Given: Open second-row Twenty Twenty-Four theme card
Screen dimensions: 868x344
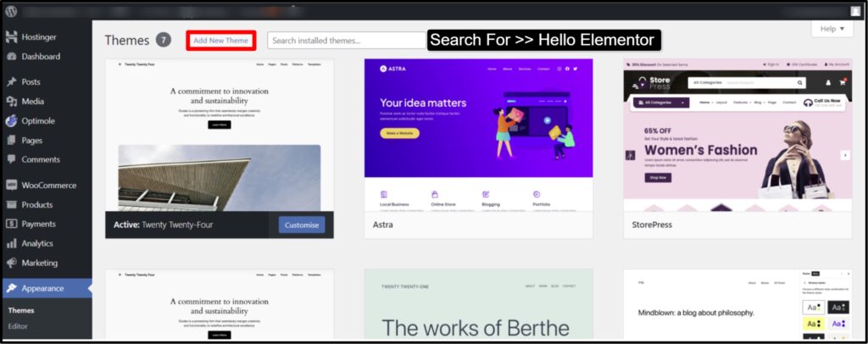Looking at the screenshot, I should pyautogui.click(x=220, y=305).
